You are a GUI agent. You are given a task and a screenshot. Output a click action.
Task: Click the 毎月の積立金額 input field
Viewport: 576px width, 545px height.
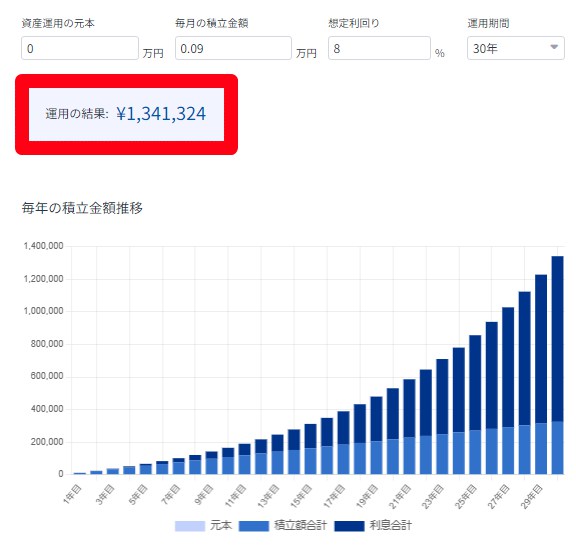(x=233, y=48)
